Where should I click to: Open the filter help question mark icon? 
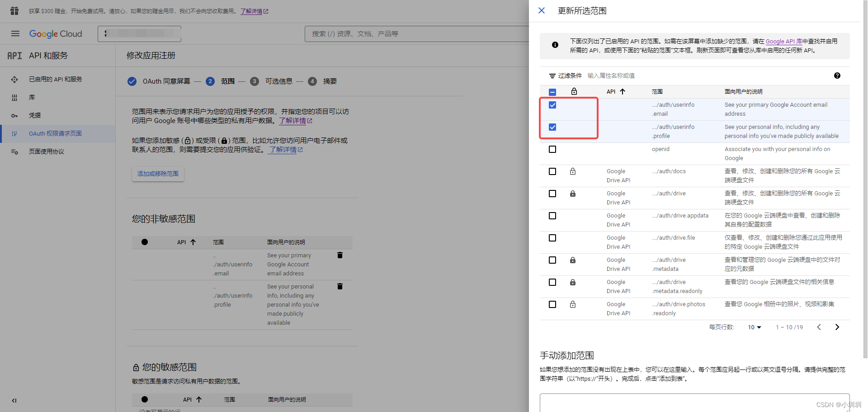837,76
